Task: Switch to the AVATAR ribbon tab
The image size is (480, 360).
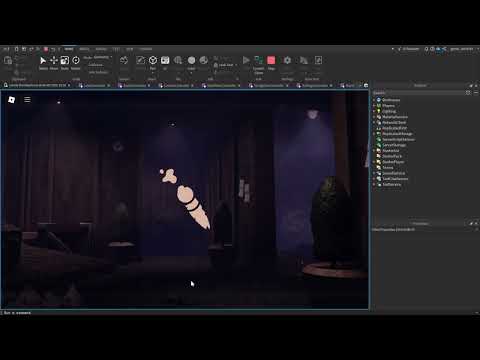Action: click(x=101, y=49)
